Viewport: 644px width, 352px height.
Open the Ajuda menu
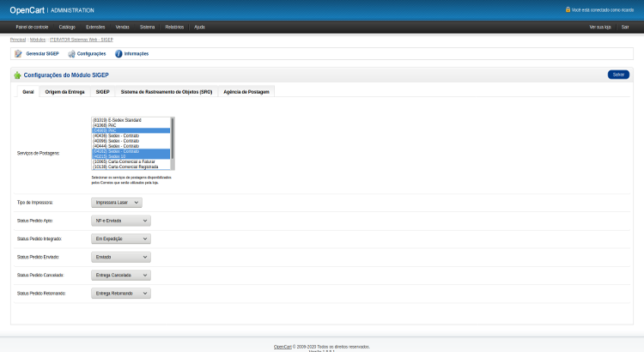199,27
